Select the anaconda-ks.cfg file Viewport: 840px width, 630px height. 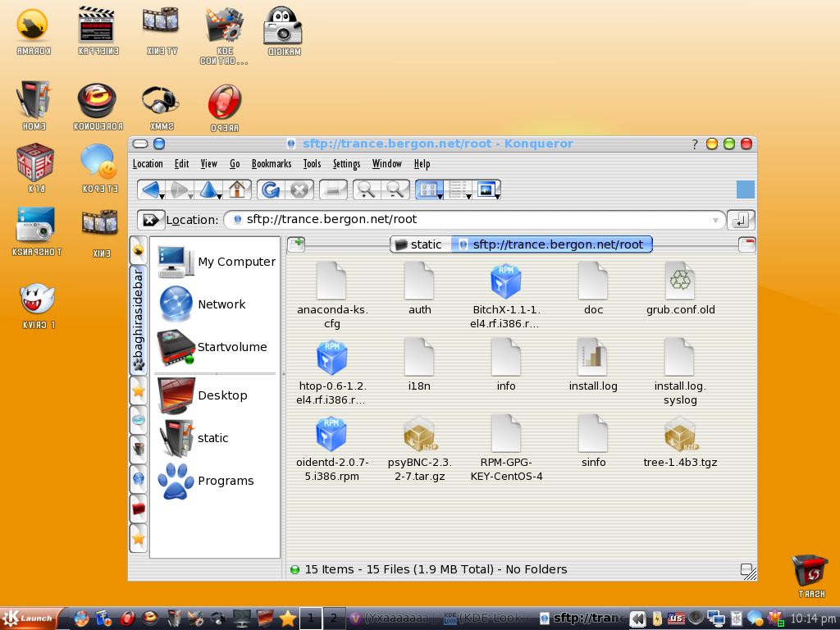coord(331,296)
